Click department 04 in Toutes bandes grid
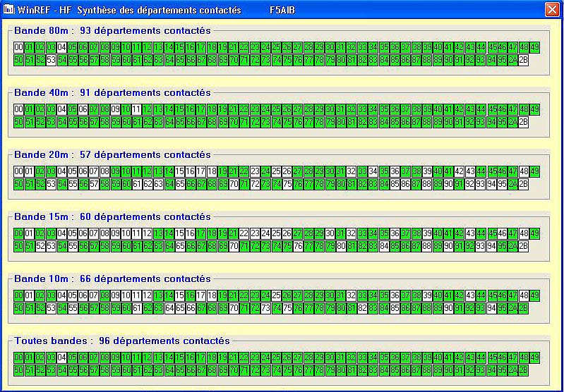564x392 pixels. (61, 357)
